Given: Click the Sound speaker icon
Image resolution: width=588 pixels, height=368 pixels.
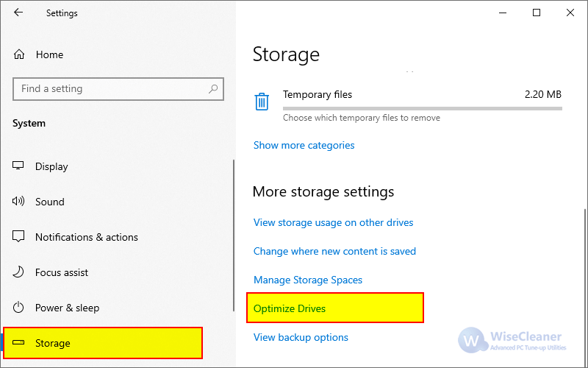Looking at the screenshot, I should tap(18, 201).
